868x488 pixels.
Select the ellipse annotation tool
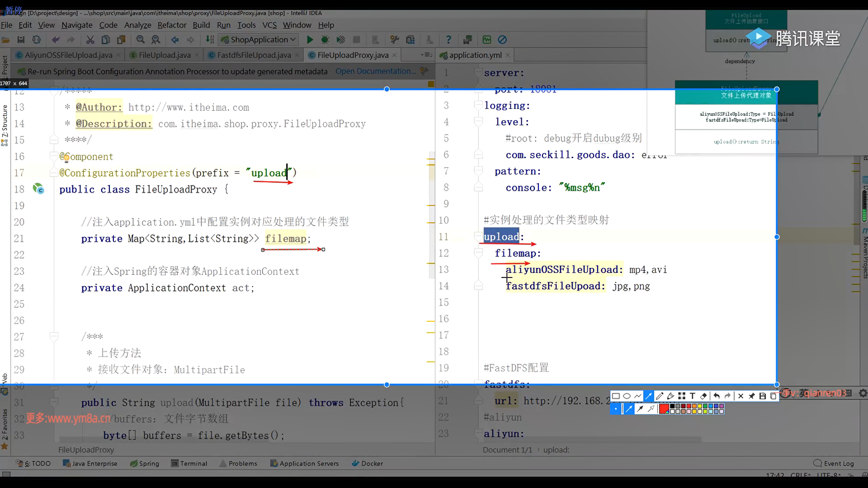coord(627,396)
